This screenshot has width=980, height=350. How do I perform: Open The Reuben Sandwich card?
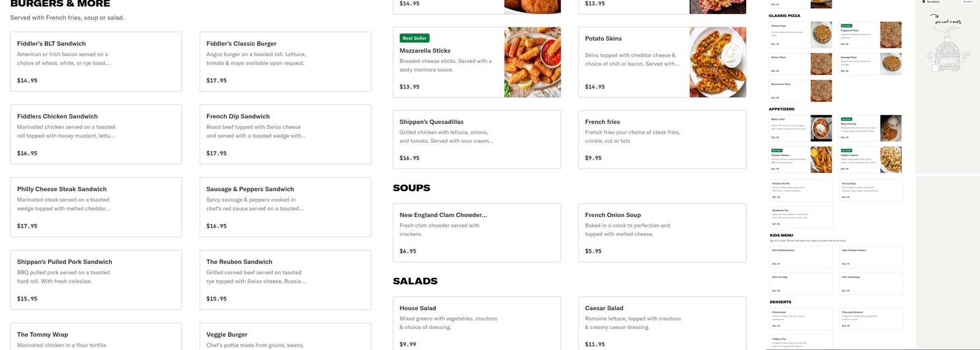pyautogui.click(x=285, y=280)
